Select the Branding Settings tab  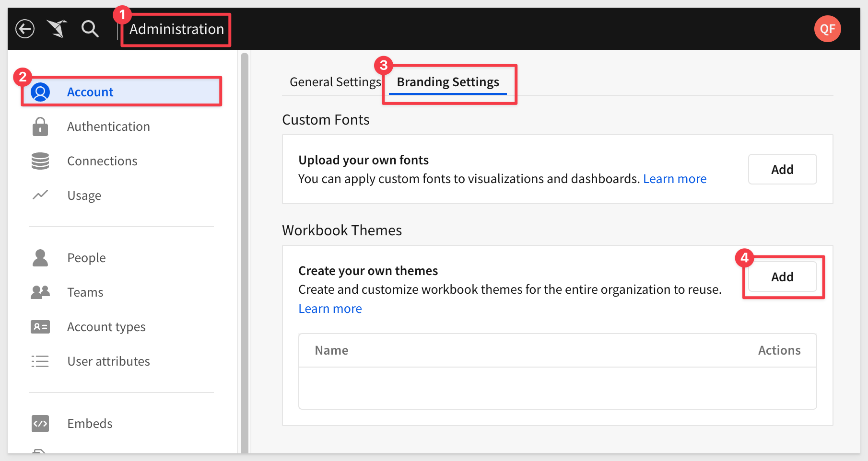pos(448,82)
